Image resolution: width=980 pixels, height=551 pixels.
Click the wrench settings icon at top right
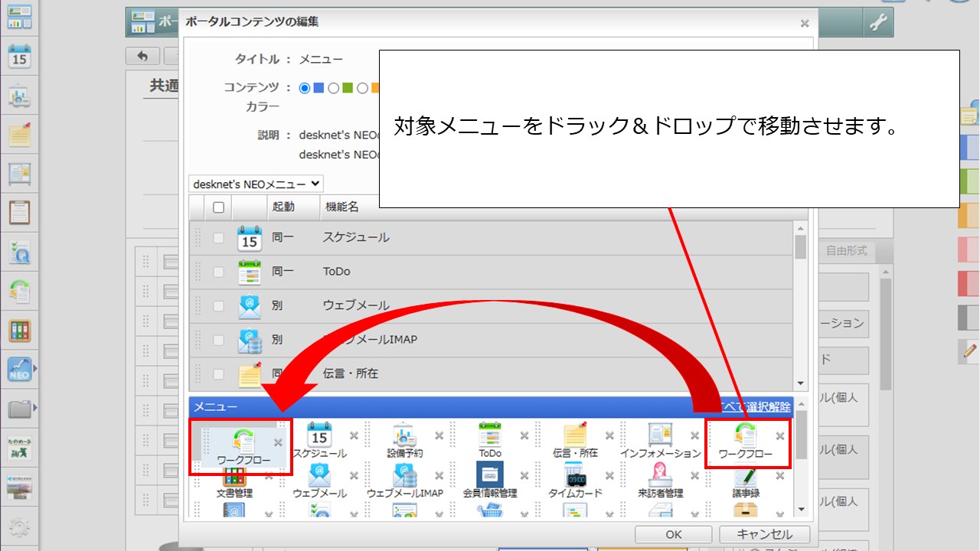point(878,23)
